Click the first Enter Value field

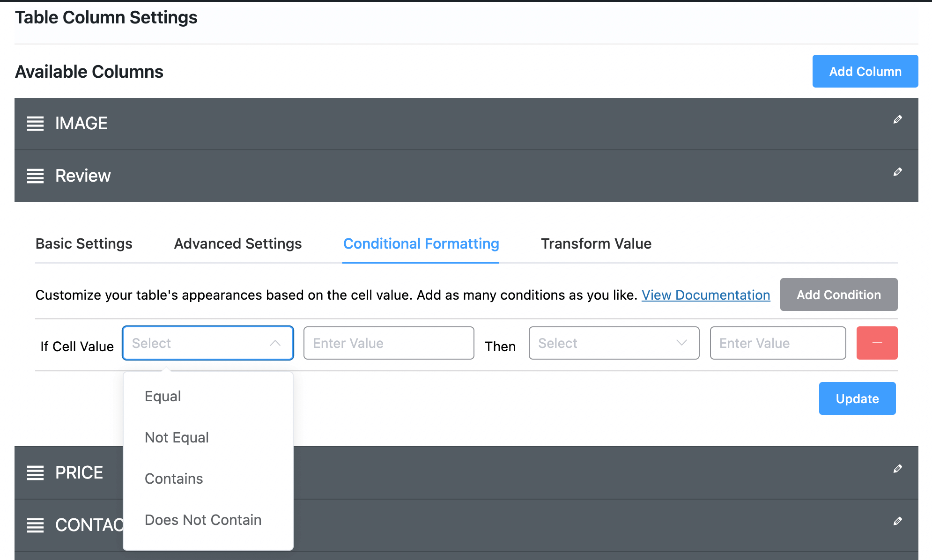[x=388, y=343]
